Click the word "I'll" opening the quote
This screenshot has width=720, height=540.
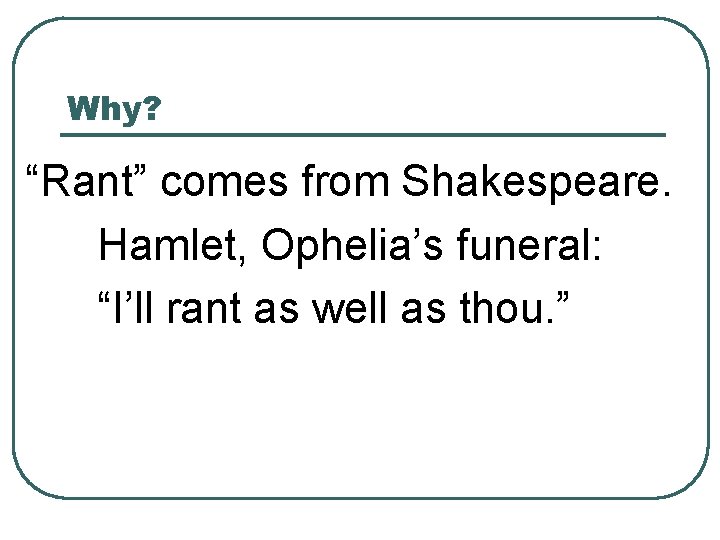pyautogui.click(x=130, y=309)
